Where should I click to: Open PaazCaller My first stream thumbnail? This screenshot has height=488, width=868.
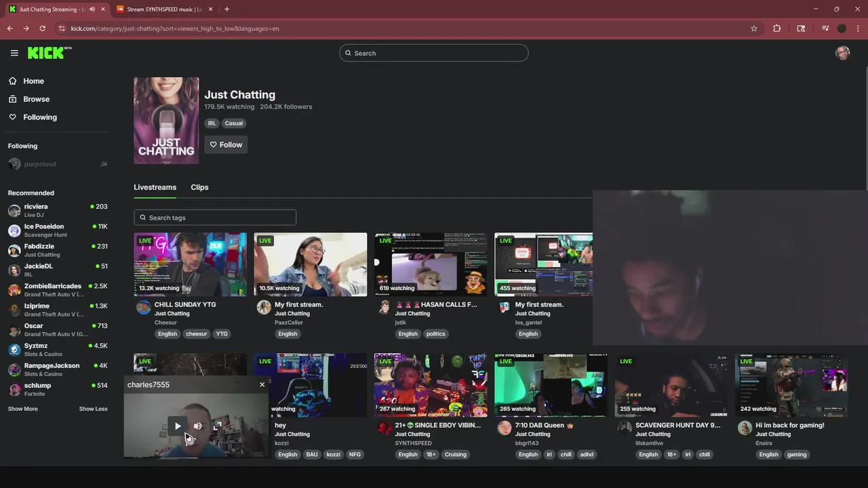coord(311,264)
